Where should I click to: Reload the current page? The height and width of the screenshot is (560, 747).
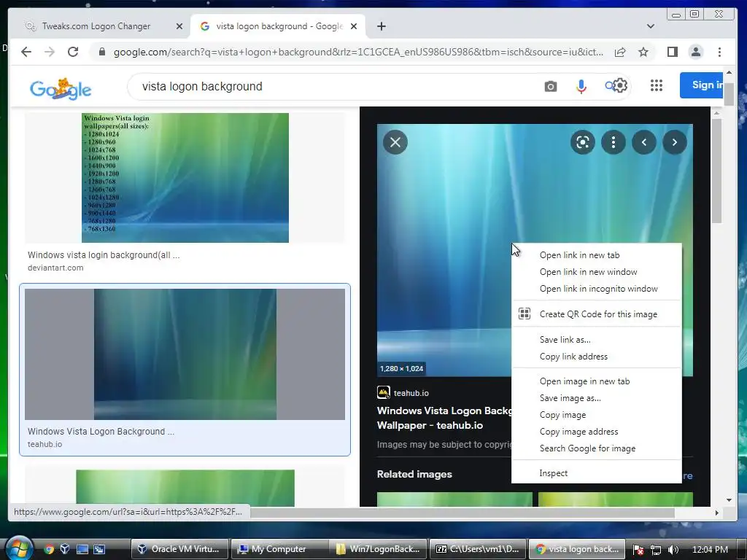coord(73,52)
